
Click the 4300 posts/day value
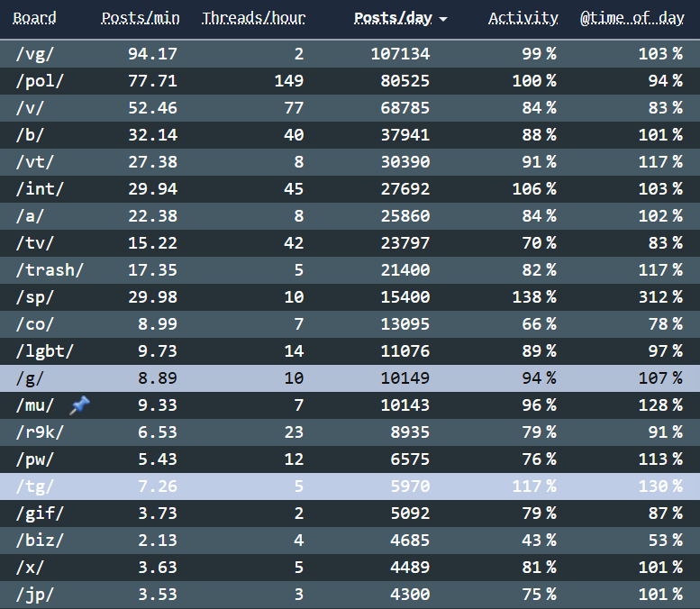point(410,595)
